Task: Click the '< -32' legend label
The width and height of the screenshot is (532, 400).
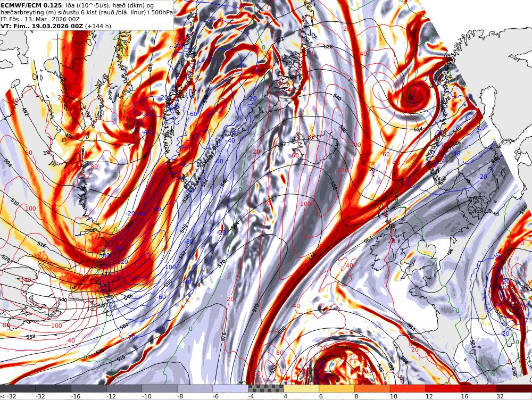Action: point(8,396)
